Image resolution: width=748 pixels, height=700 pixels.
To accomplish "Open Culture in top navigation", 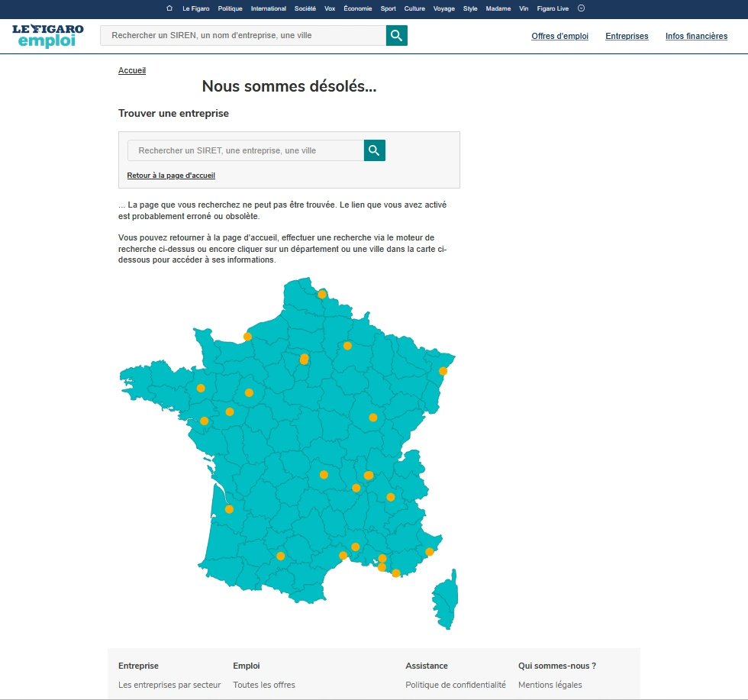I will coord(414,8).
